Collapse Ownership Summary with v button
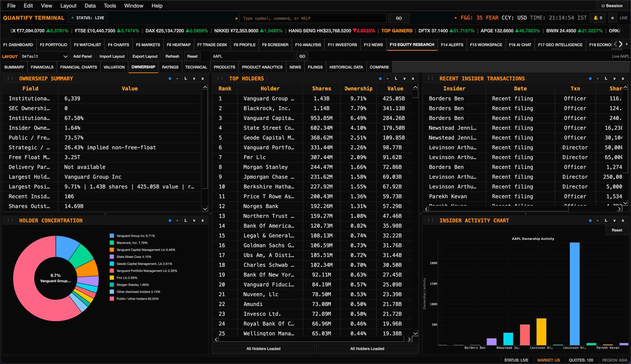631x364 pixels. [194, 78]
